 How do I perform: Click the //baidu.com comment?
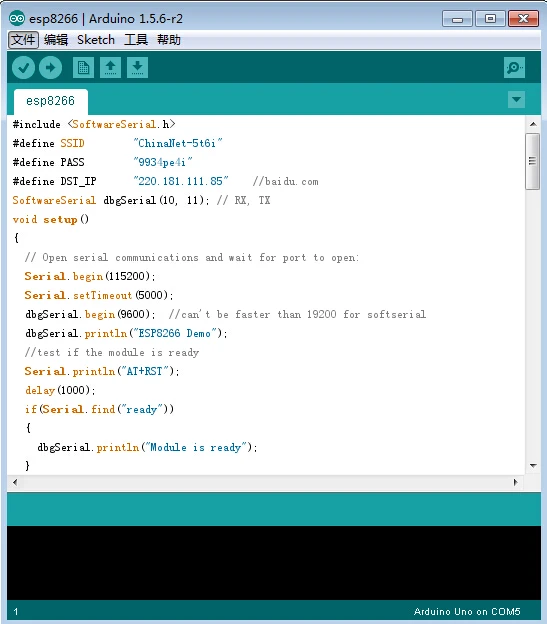(285, 181)
